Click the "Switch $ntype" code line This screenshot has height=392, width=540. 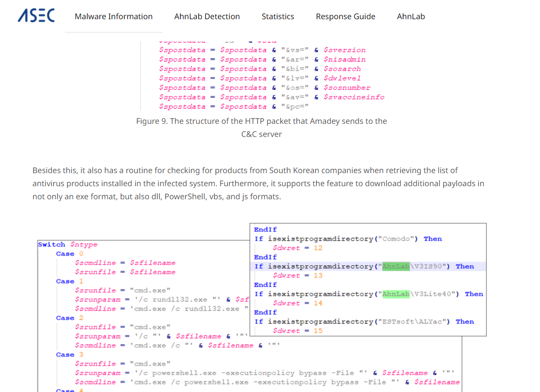(68, 245)
